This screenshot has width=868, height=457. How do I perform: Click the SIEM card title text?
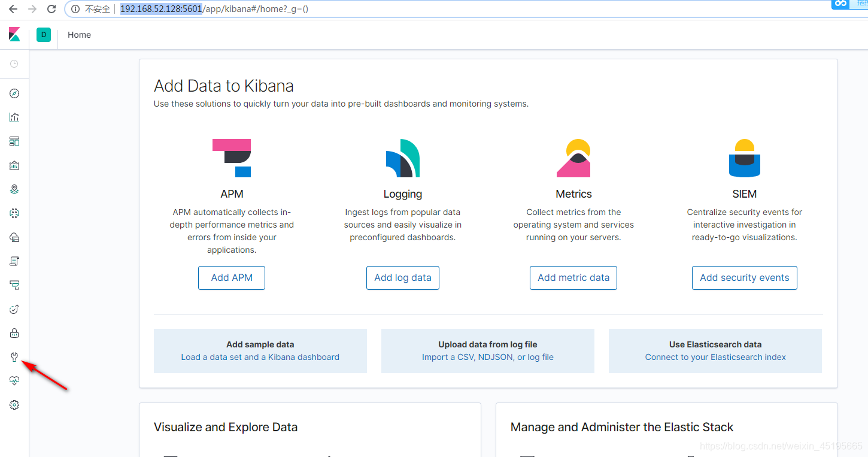pos(745,194)
